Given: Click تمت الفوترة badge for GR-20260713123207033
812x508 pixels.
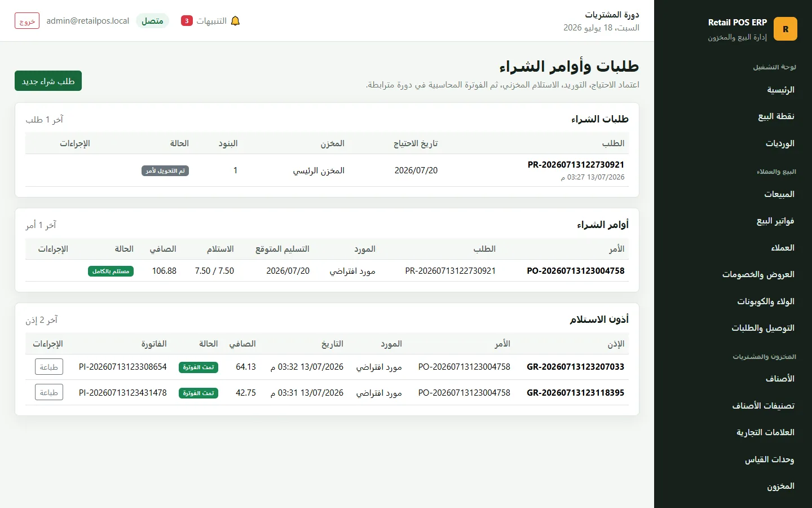Looking at the screenshot, I should (x=198, y=367).
